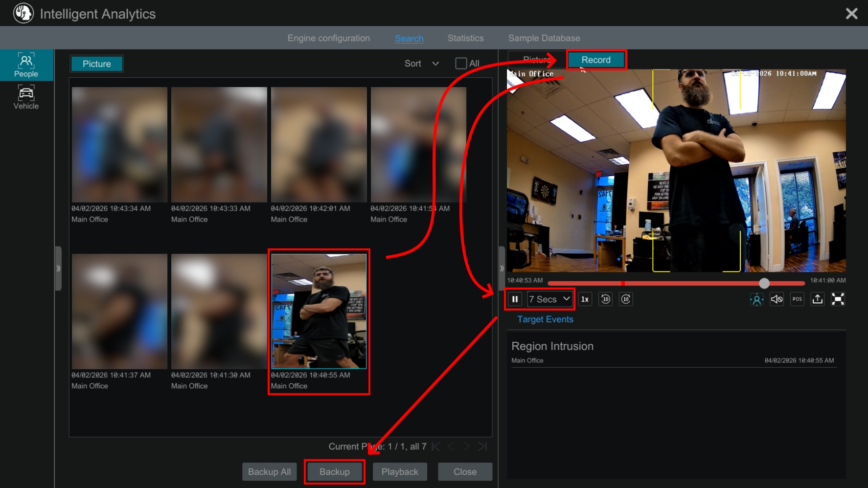
Task: Switch to the Statistics tab
Action: click(465, 38)
